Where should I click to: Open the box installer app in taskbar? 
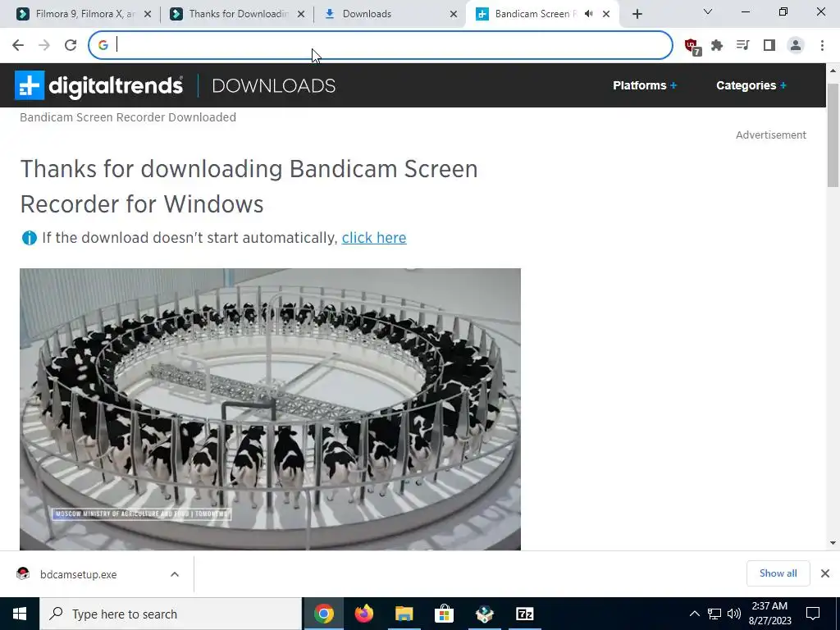pyautogui.click(x=484, y=614)
